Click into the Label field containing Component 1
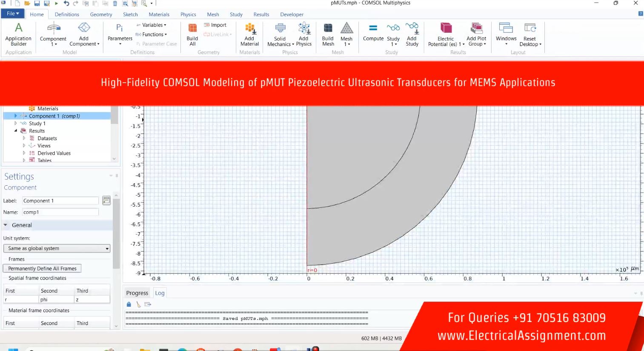 60,201
